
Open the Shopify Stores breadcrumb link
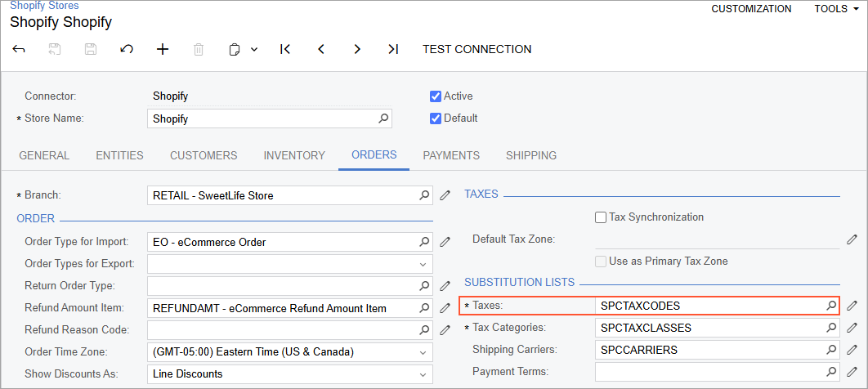[44, 6]
